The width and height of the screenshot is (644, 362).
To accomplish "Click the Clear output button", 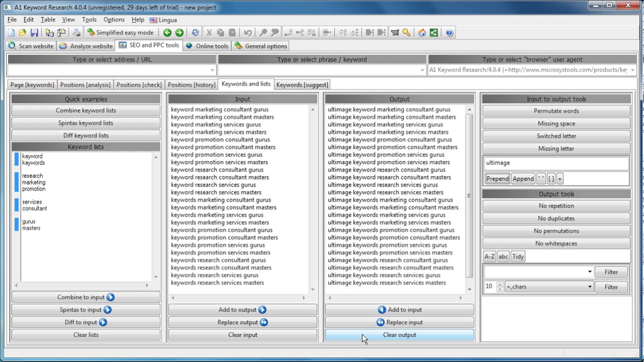I will pos(399,335).
